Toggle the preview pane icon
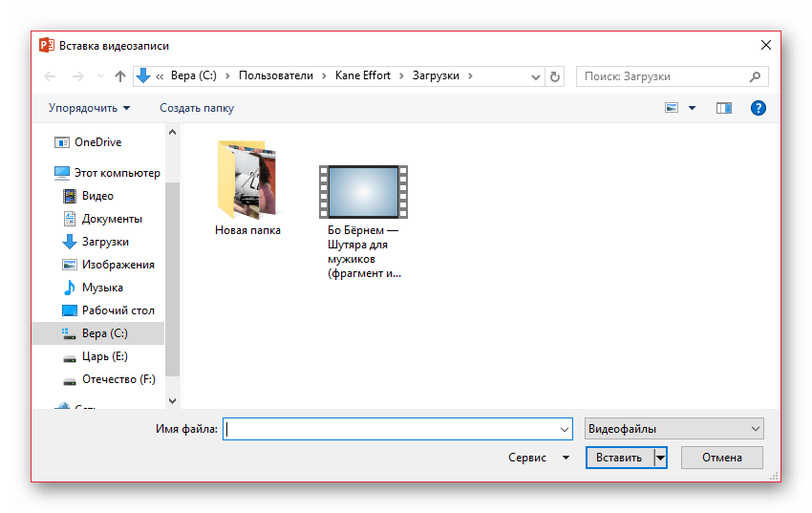The height and width of the screenshot is (513, 812). [723, 109]
